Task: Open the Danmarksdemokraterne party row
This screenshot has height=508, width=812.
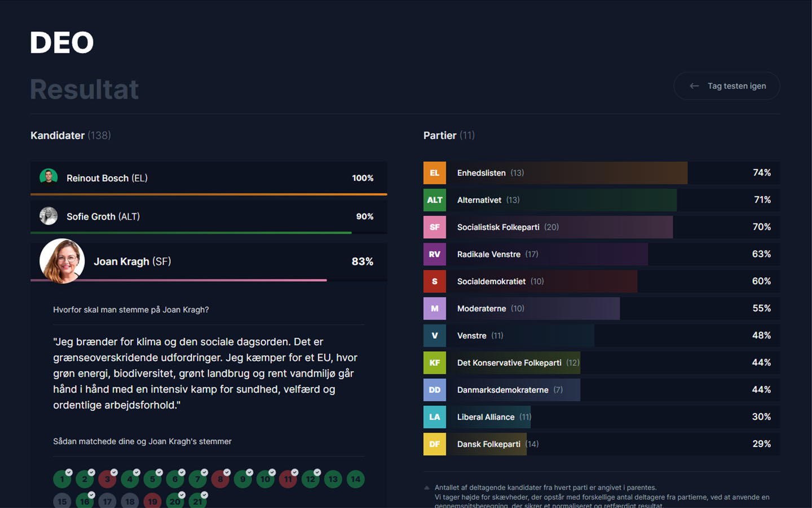Action: [x=602, y=389]
